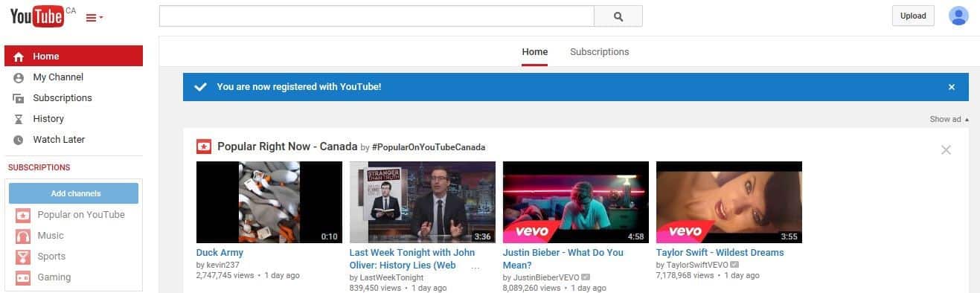This screenshot has width=980, height=293.
Task: Click the Upload button
Action: tap(913, 16)
